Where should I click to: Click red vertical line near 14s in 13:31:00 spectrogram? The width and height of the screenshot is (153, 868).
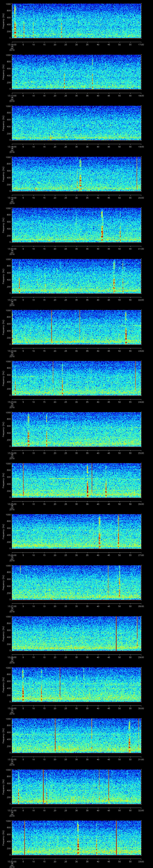(x=43, y=786)
